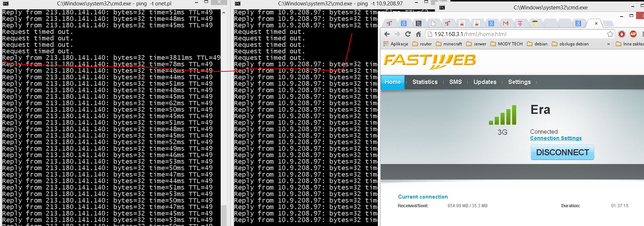Click the DISCONNECT button
The height and width of the screenshot is (226, 644).
pyautogui.click(x=562, y=152)
